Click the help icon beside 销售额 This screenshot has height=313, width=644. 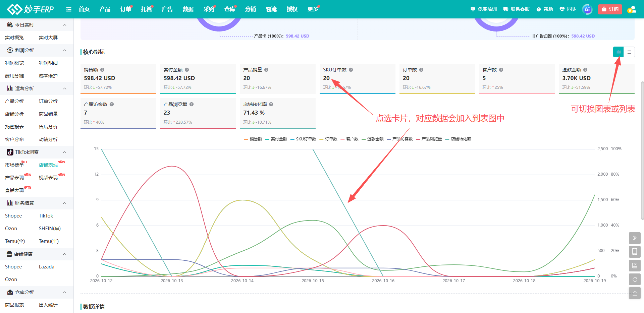[x=102, y=70]
